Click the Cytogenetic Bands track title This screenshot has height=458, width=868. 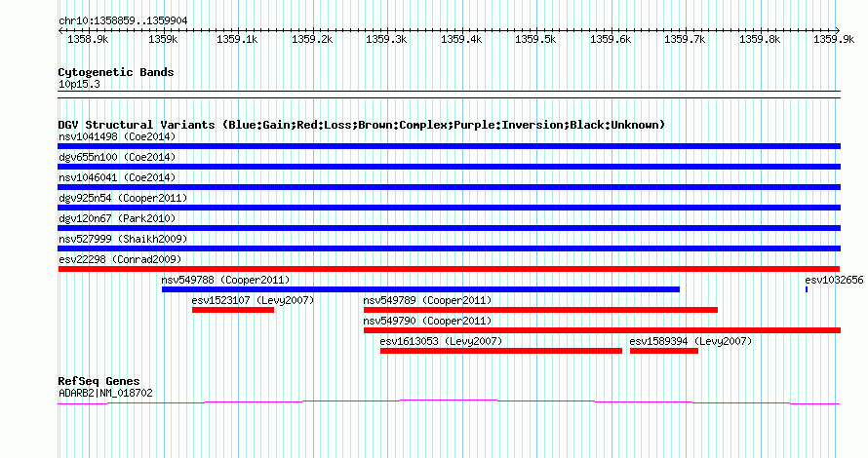[x=116, y=72]
